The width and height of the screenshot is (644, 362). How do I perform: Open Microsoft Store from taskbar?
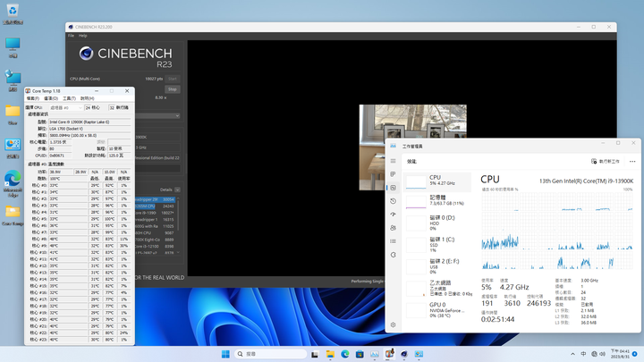[x=360, y=354]
